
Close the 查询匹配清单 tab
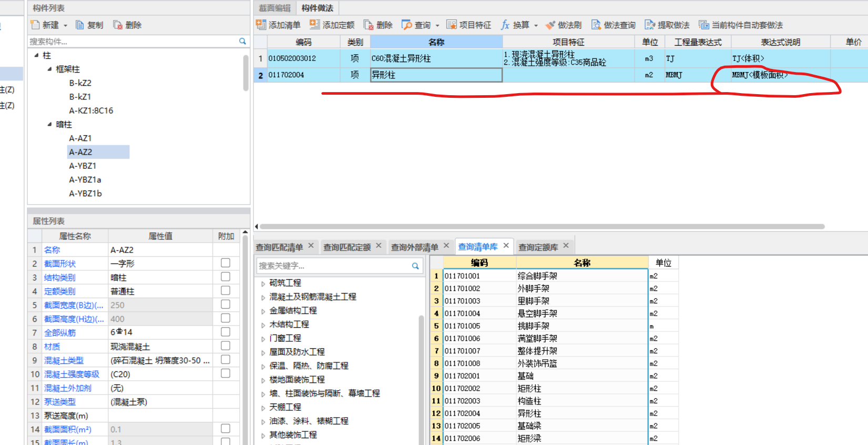tap(311, 246)
